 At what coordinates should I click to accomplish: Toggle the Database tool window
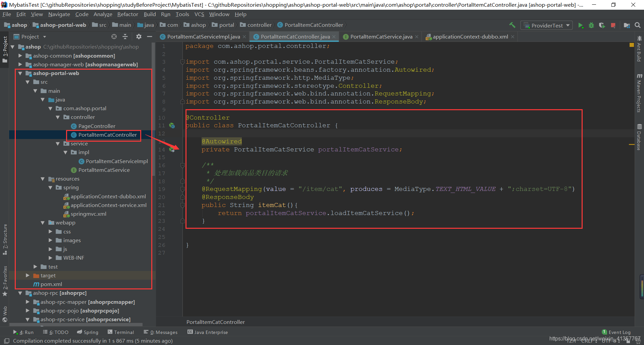pyautogui.click(x=639, y=137)
